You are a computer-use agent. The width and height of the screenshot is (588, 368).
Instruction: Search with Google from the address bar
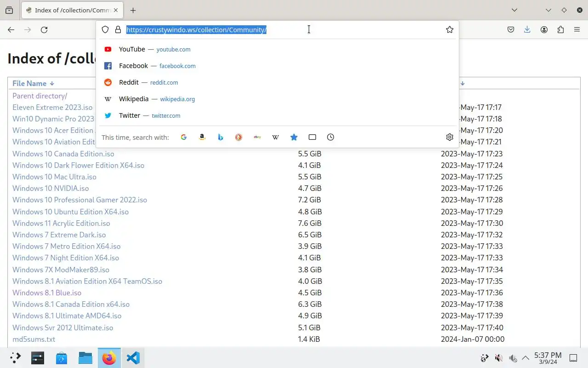[184, 137]
